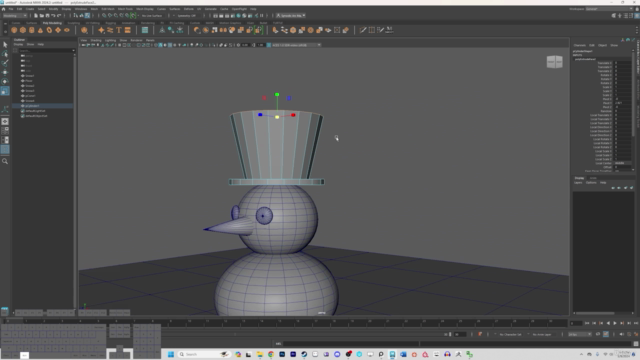Click the Multi-Cut tool shelf icon

pos(363,30)
